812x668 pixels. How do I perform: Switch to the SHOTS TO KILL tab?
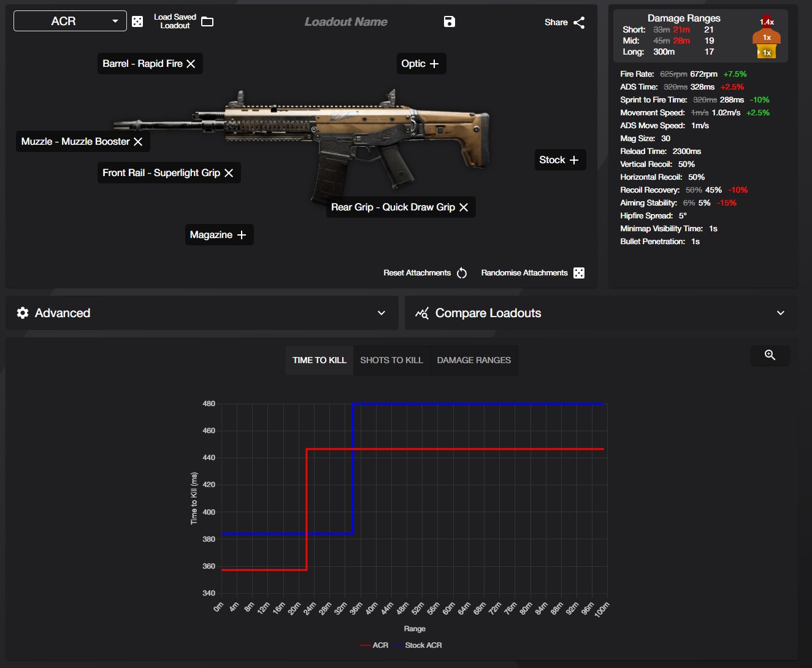(391, 360)
